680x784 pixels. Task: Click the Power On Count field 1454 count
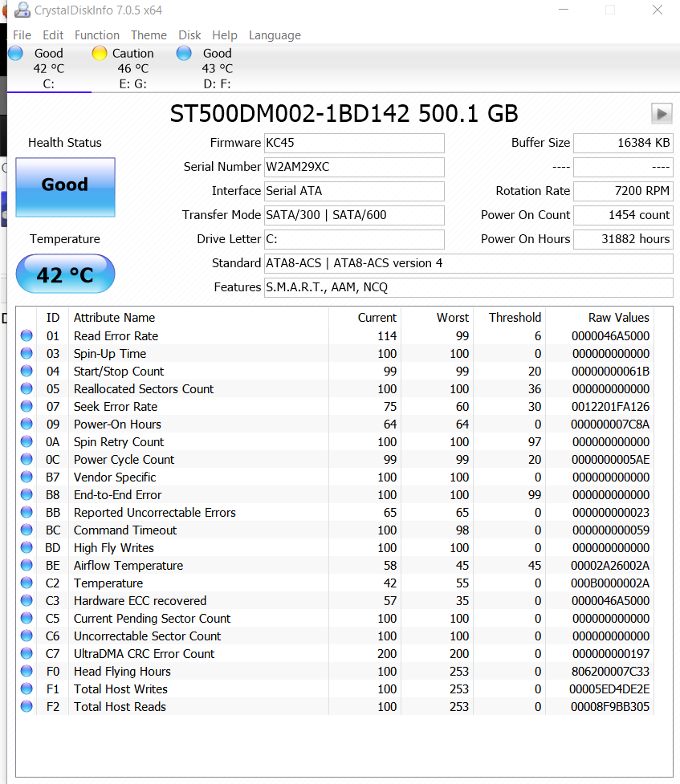[x=623, y=215]
